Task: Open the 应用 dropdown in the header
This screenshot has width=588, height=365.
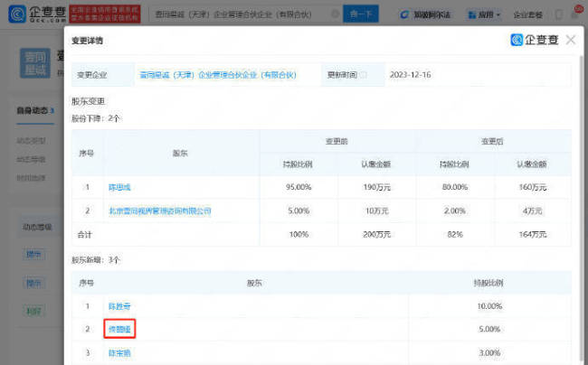Action: 484,15
